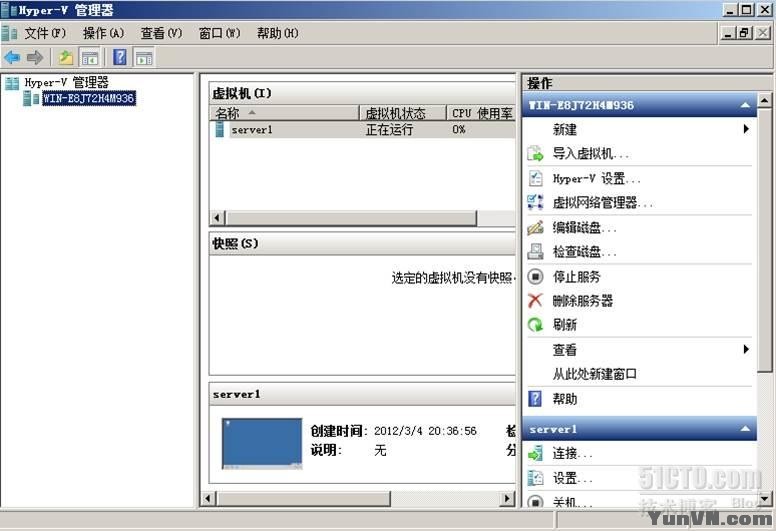The height and width of the screenshot is (531, 776).
Task: Collapse the WIN-E8J72H4M936 actions section
Action: click(745, 105)
